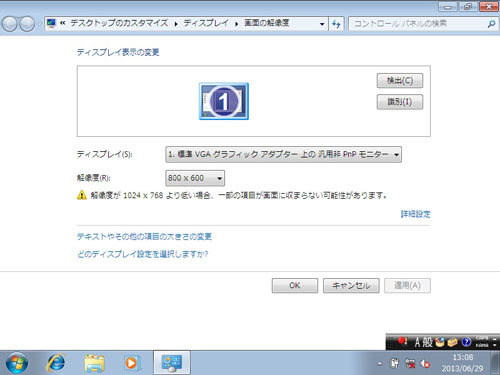
Task: Click the Action Center flag tray icon
Action: coord(395,363)
